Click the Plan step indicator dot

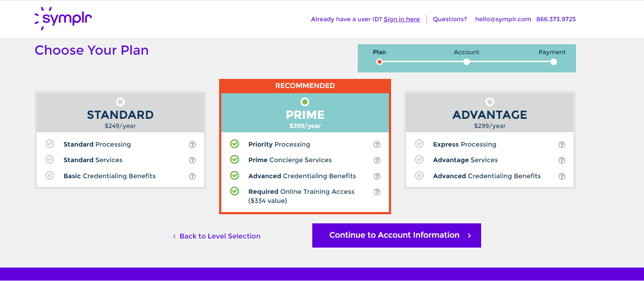379,62
